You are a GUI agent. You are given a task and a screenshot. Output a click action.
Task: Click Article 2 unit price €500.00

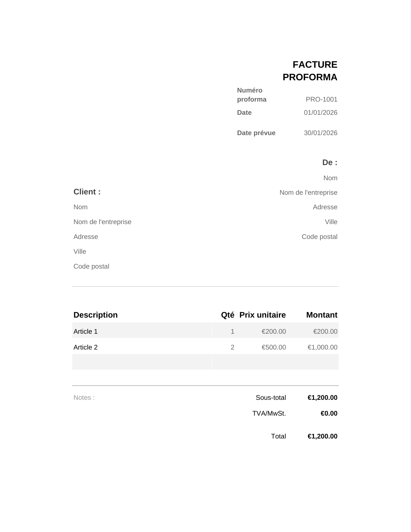coord(274,347)
